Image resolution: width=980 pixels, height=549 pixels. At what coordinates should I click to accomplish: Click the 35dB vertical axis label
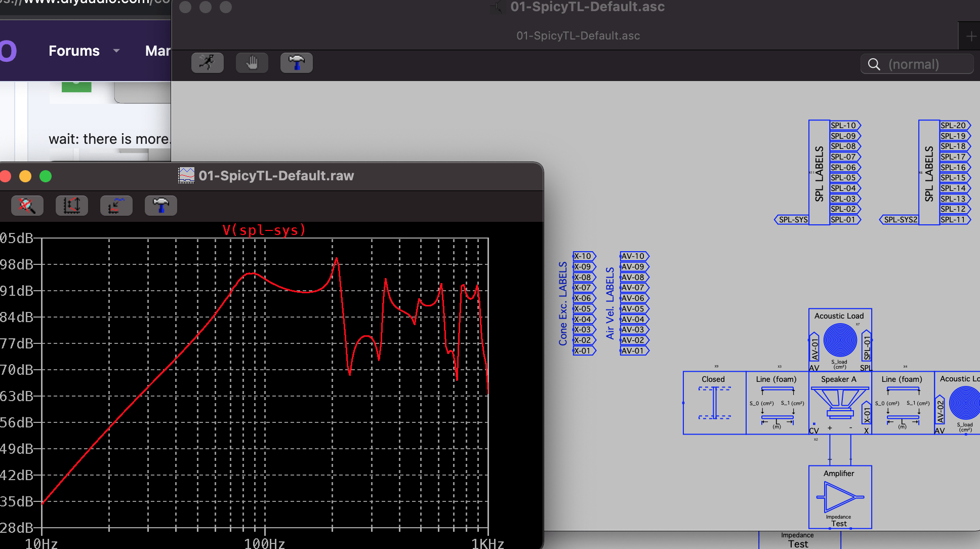(x=17, y=501)
